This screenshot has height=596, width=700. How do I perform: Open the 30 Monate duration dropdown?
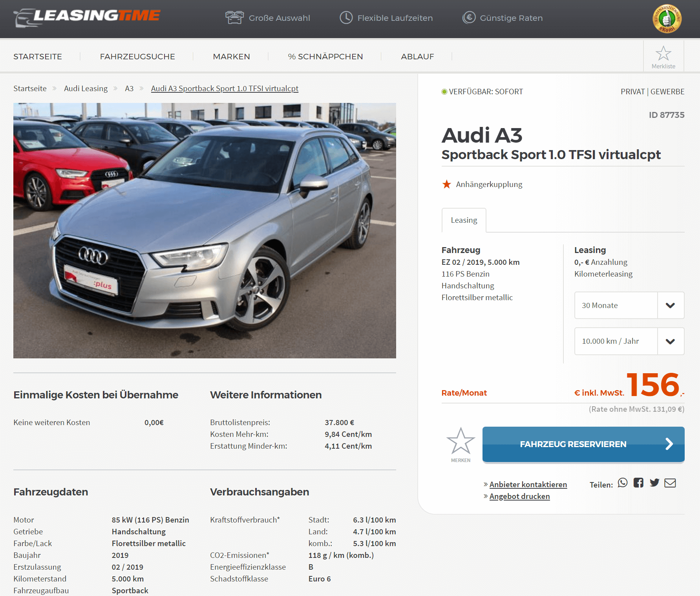pos(629,305)
